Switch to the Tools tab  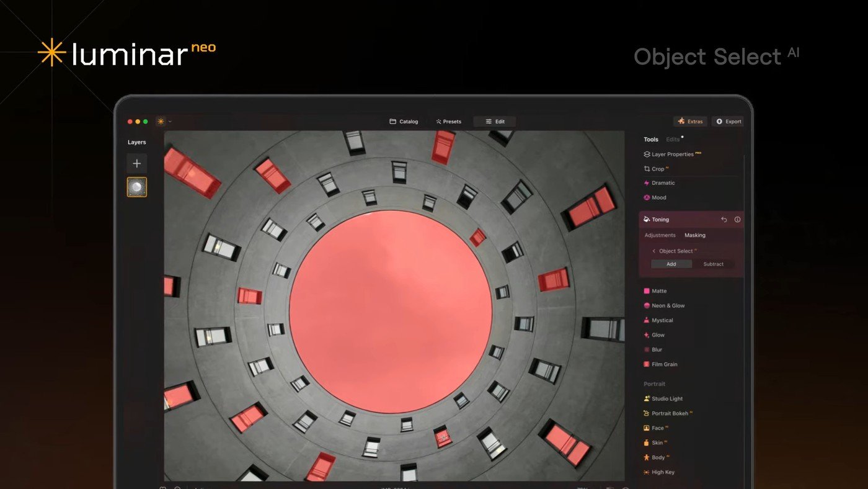(x=651, y=140)
